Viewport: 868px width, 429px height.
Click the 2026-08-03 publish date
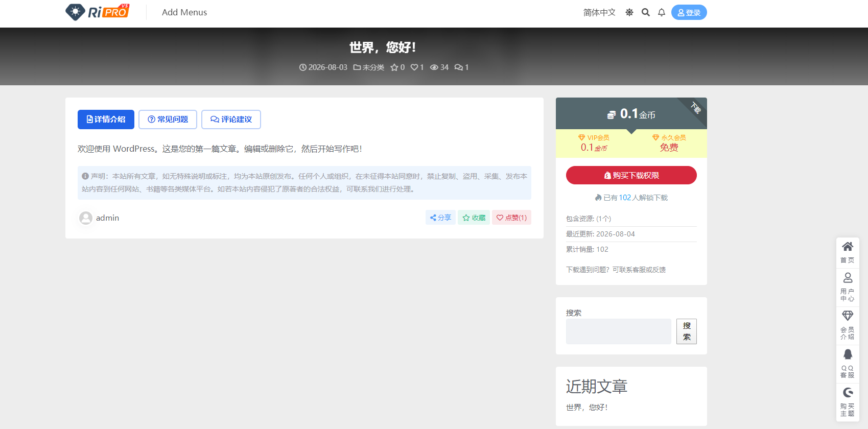click(323, 67)
